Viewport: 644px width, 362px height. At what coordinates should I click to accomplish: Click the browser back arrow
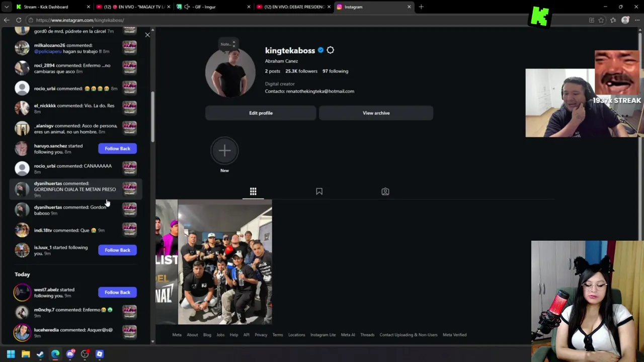[x=7, y=20]
